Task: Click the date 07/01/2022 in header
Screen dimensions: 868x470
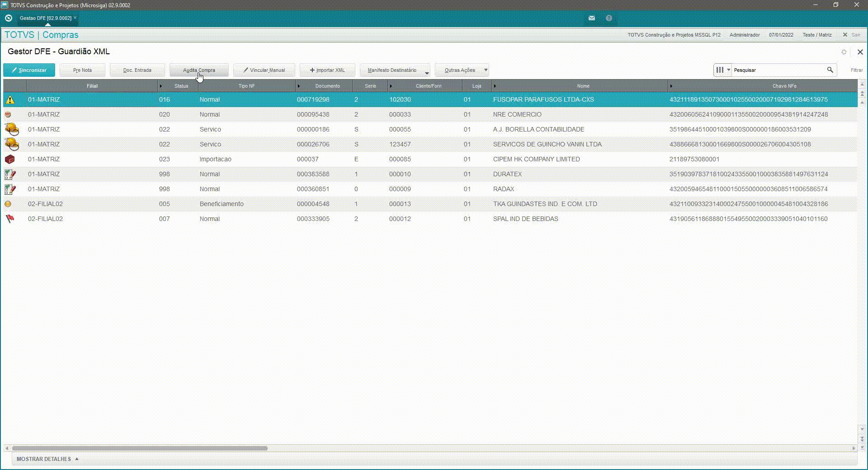Action: tap(781, 35)
